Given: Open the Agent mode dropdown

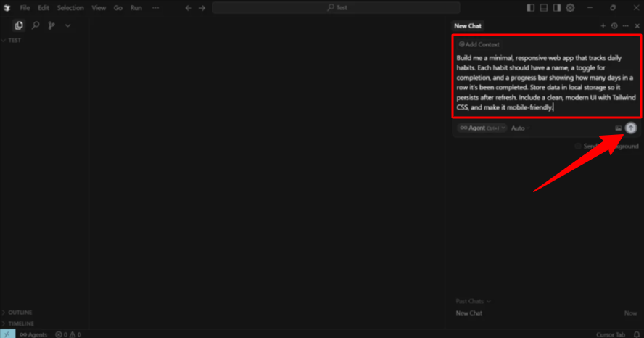Looking at the screenshot, I should point(482,128).
